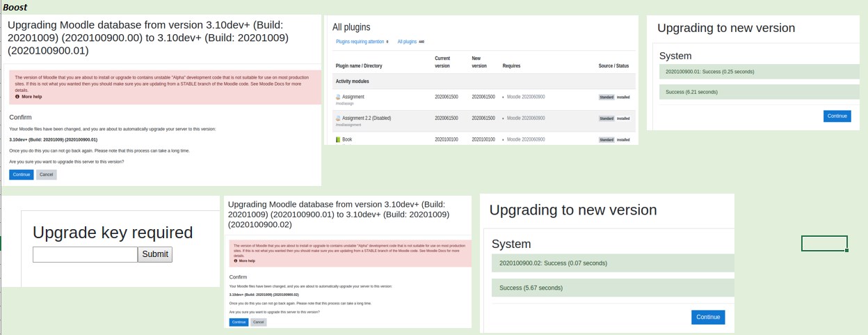The image size is (868, 335).
Task: Click the All plugins page heading
Action: point(351,27)
